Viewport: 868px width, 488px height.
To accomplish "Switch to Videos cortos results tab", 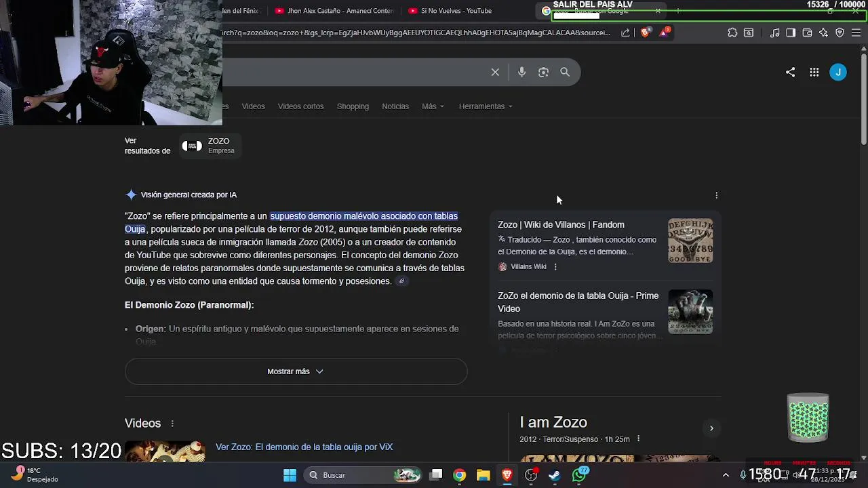I will pyautogui.click(x=300, y=106).
